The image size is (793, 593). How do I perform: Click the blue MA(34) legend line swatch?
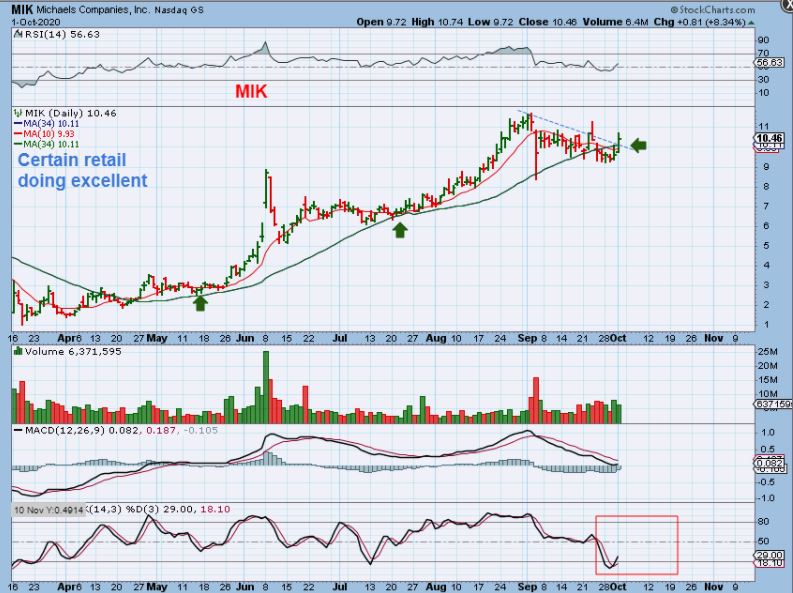tap(18, 124)
